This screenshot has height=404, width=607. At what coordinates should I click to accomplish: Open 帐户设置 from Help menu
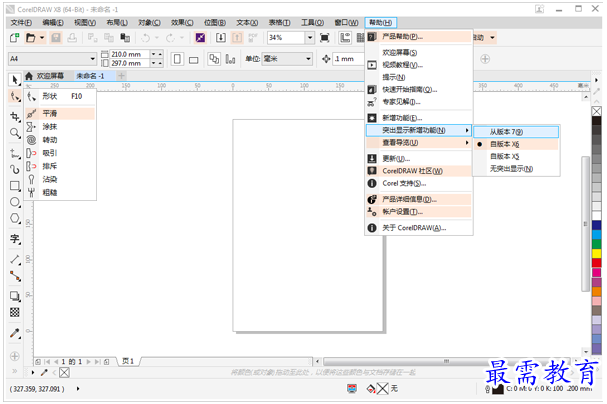419,212
